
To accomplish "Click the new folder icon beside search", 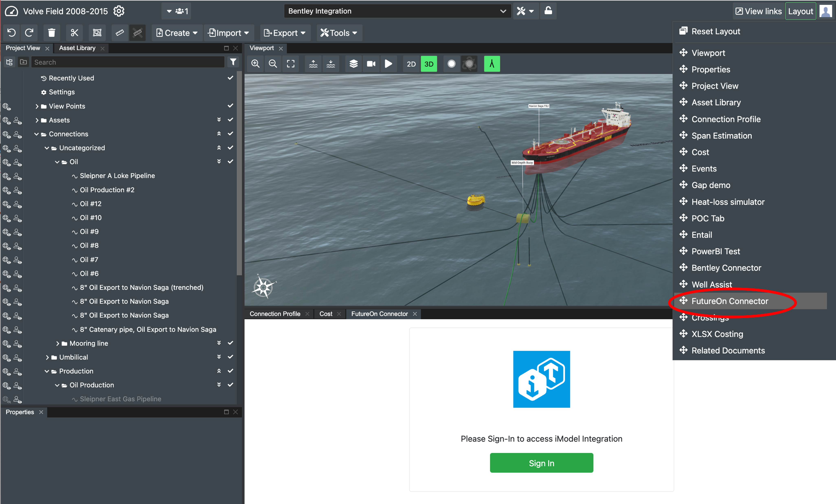I will (23, 62).
